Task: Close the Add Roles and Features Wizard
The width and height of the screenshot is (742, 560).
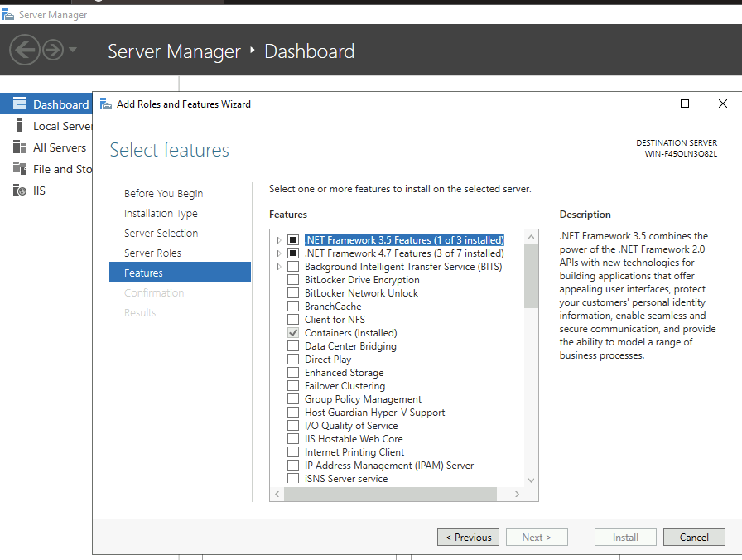Action: pos(723,104)
